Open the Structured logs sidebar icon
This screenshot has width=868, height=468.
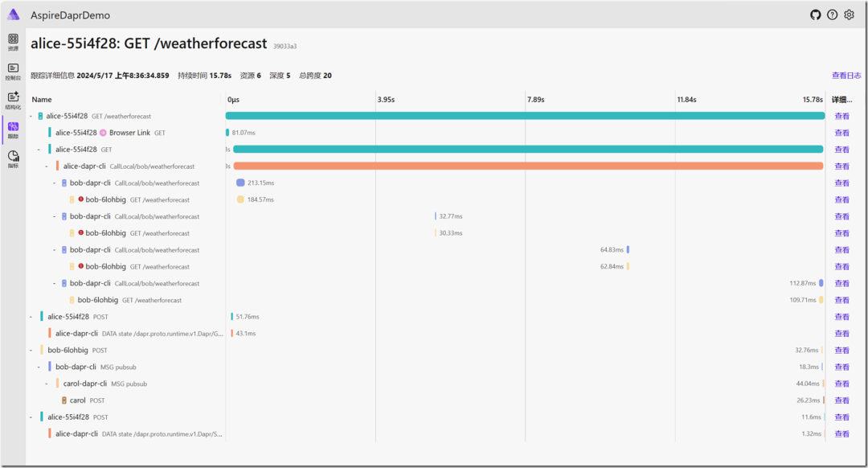click(x=14, y=101)
